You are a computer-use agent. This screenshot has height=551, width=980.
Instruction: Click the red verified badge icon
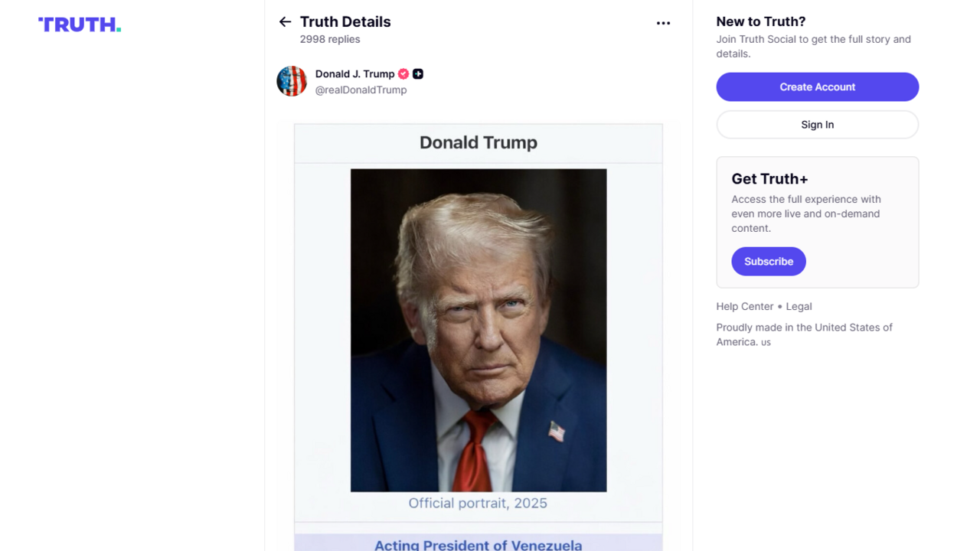tap(403, 74)
